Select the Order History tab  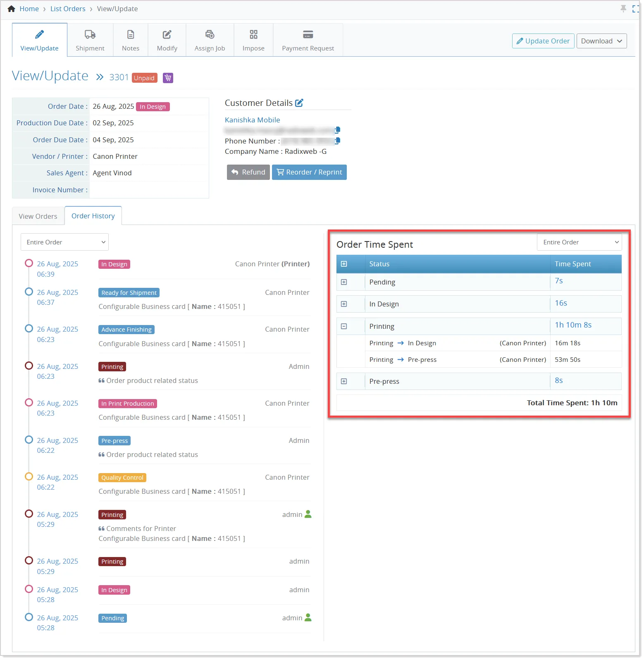93,216
